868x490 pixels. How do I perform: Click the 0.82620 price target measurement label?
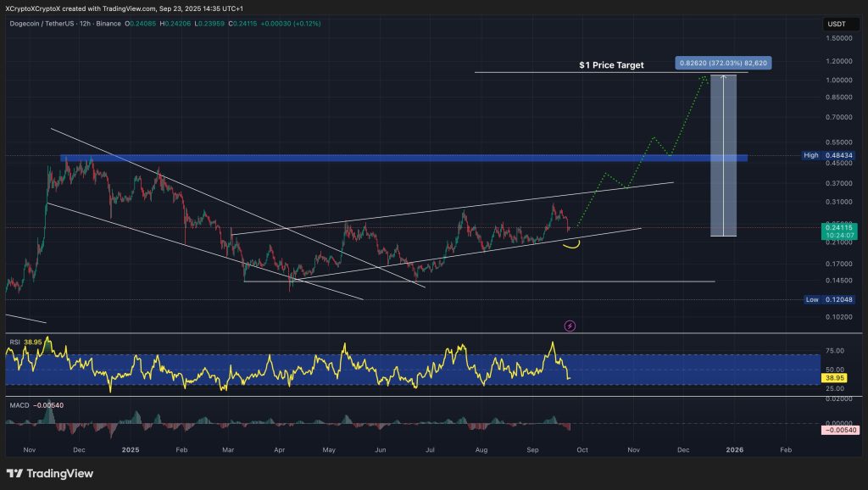coord(724,62)
